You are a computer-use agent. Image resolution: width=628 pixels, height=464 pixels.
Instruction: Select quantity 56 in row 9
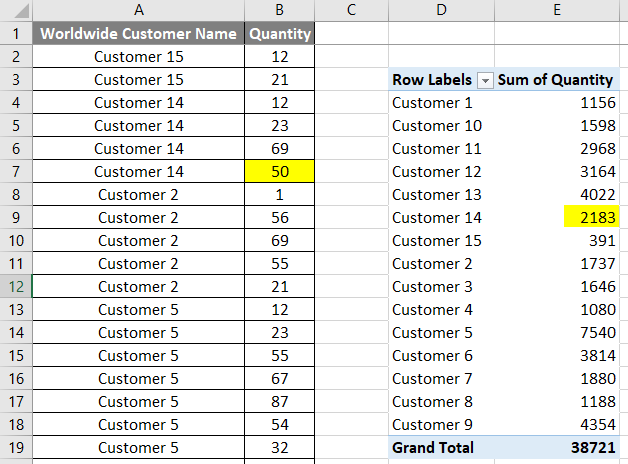280,217
